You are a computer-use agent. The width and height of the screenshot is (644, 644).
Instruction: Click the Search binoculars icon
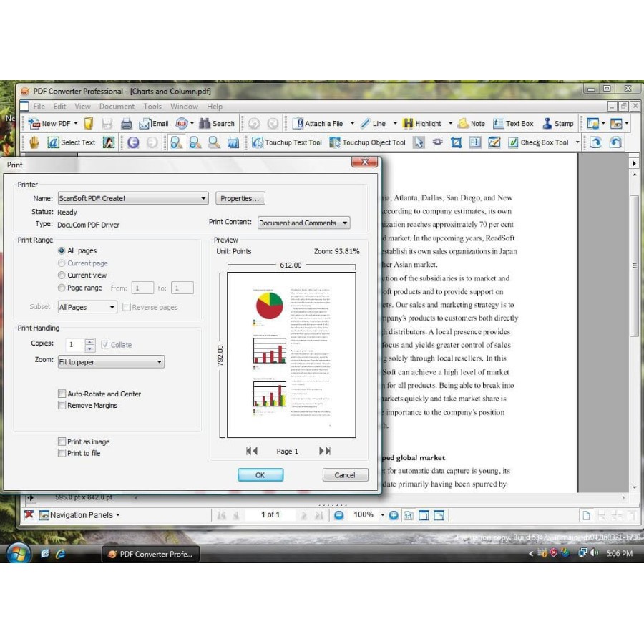point(205,123)
